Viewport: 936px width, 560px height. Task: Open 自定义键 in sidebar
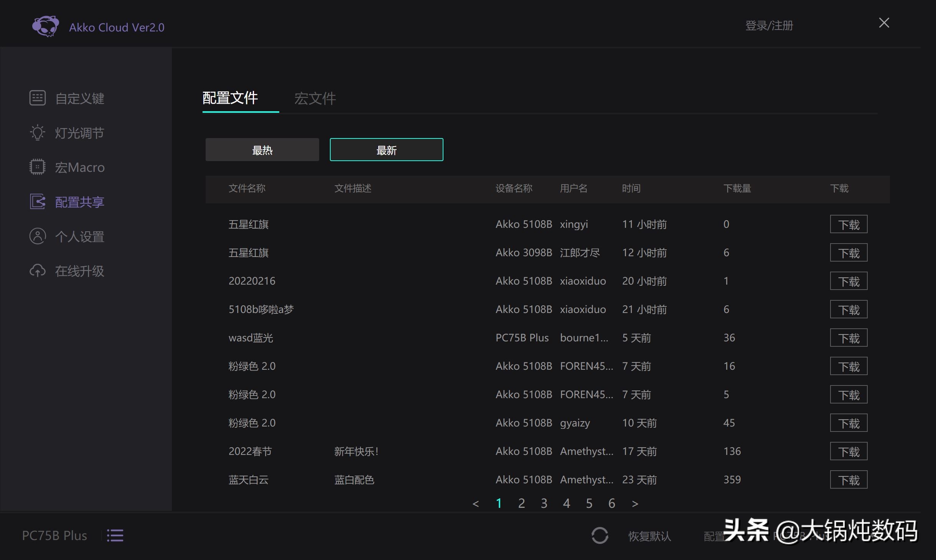[79, 98]
